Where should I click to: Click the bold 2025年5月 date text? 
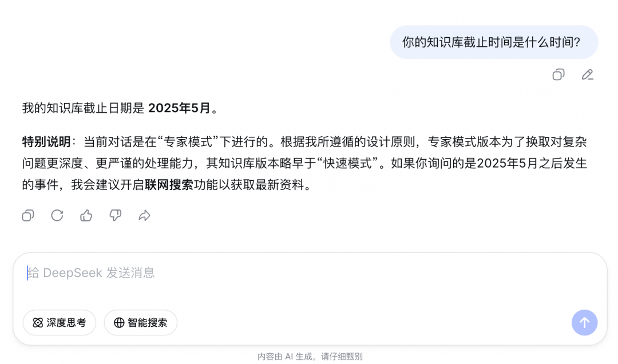[x=179, y=108]
